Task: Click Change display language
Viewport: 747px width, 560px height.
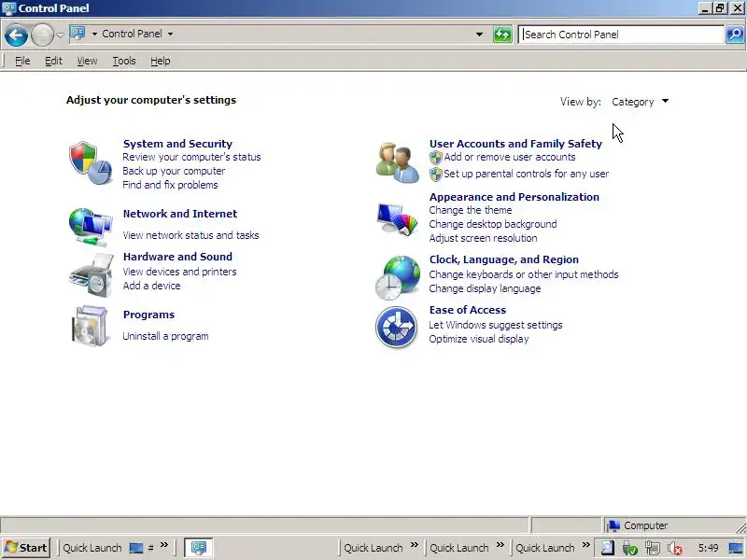Action: (x=485, y=288)
